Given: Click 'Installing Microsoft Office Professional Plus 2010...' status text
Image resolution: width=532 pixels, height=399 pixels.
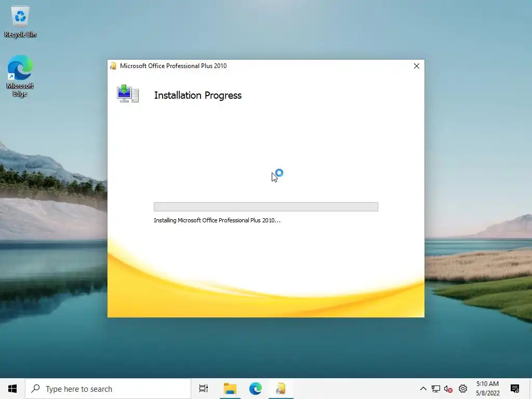Looking at the screenshot, I should [217, 220].
